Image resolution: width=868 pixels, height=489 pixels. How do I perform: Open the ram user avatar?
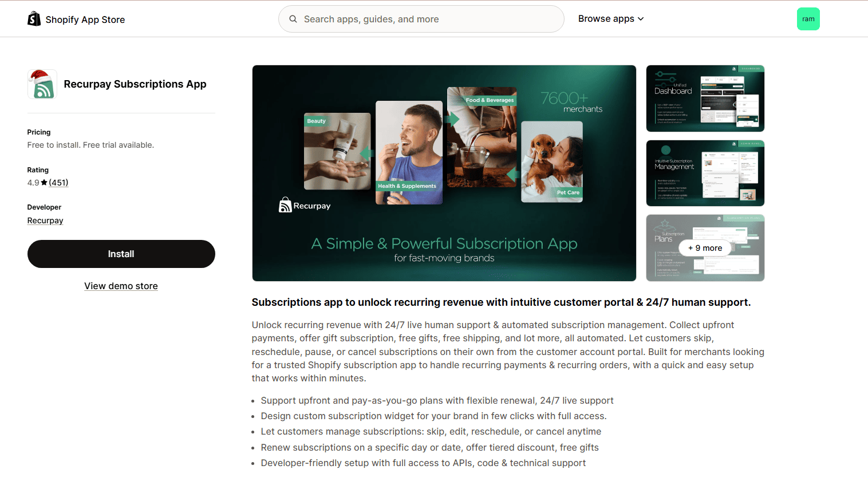click(x=808, y=19)
